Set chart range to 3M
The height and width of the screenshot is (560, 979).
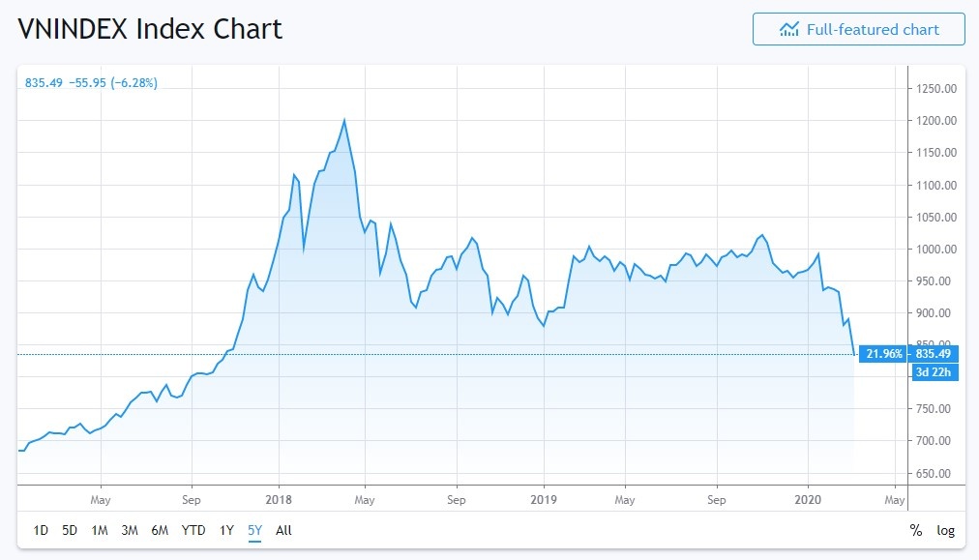(130, 530)
